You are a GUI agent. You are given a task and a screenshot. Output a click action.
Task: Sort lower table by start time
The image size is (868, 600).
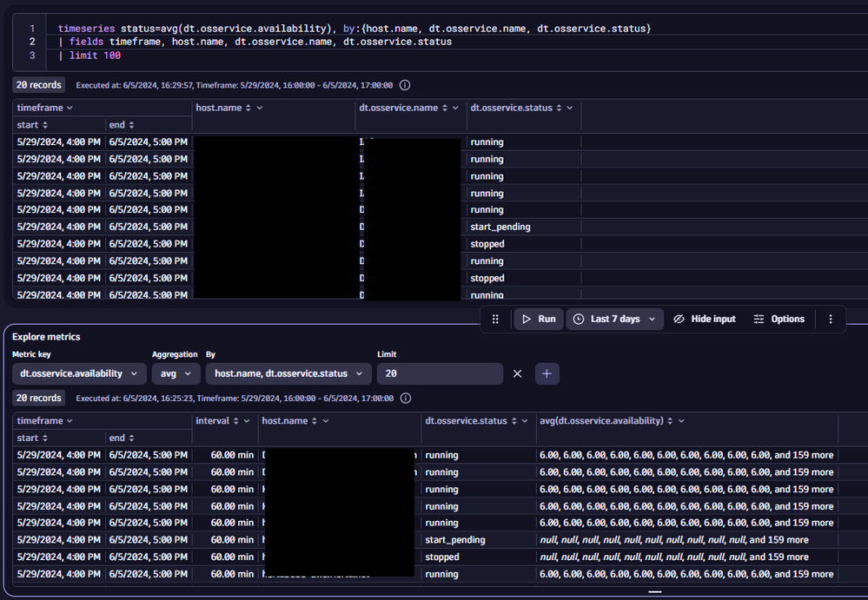click(x=45, y=438)
